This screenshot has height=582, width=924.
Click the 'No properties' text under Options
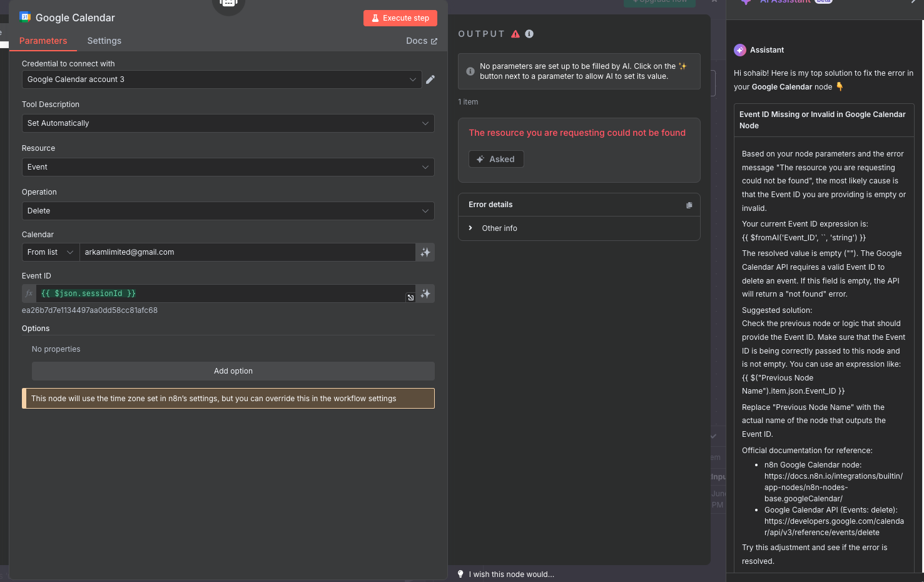click(56, 349)
